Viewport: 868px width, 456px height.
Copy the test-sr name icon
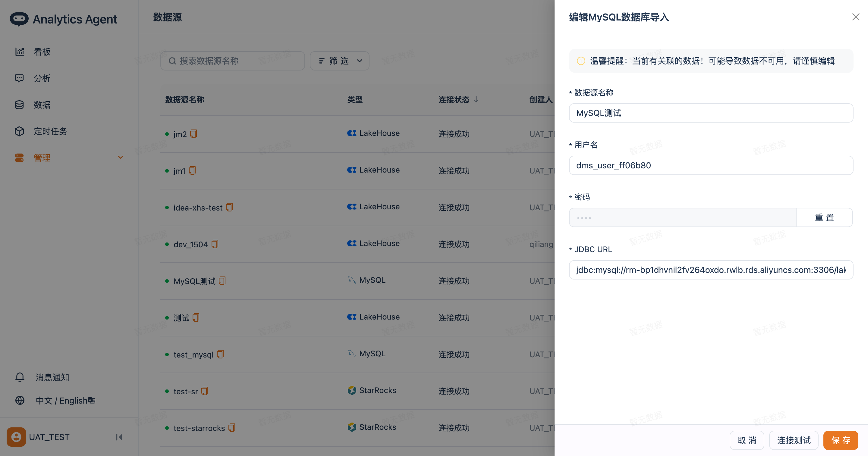click(x=205, y=391)
